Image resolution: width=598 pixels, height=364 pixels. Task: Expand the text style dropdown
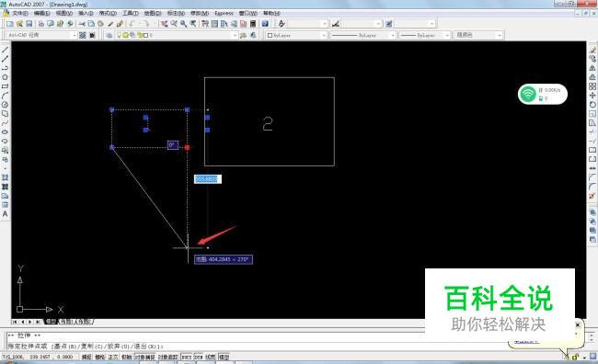325,24
